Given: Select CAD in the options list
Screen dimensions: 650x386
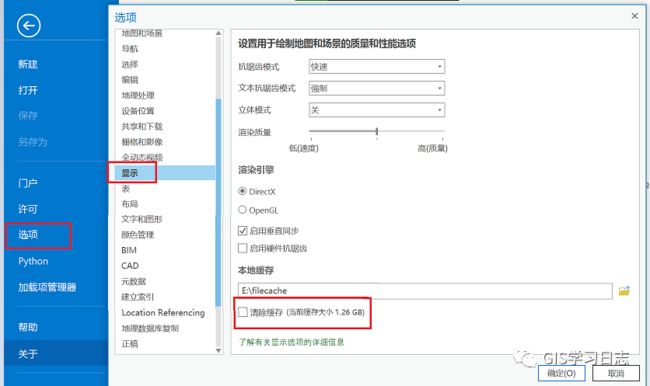Looking at the screenshot, I should (x=130, y=266).
